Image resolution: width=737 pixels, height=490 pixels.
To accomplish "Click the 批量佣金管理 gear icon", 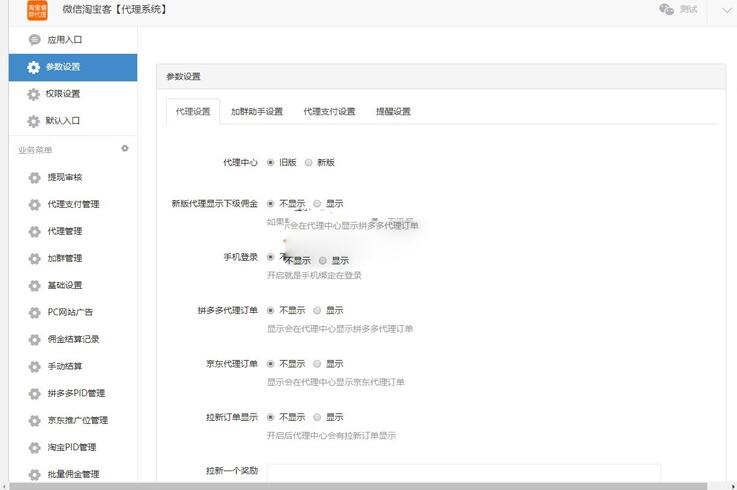I will coord(34,474).
